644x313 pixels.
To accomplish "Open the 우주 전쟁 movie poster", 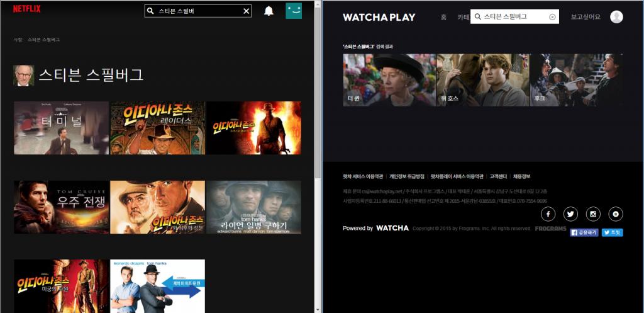I will coord(61,207).
